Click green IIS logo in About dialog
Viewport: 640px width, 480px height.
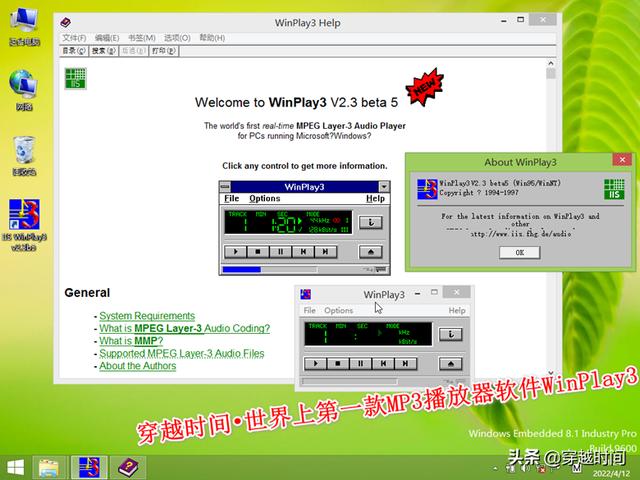[614, 189]
